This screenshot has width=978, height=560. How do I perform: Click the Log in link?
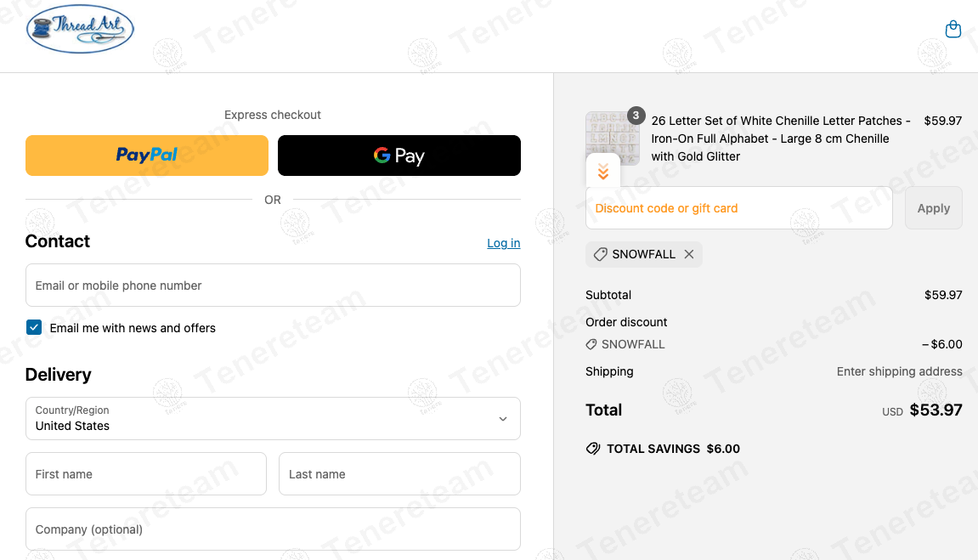pyautogui.click(x=503, y=243)
